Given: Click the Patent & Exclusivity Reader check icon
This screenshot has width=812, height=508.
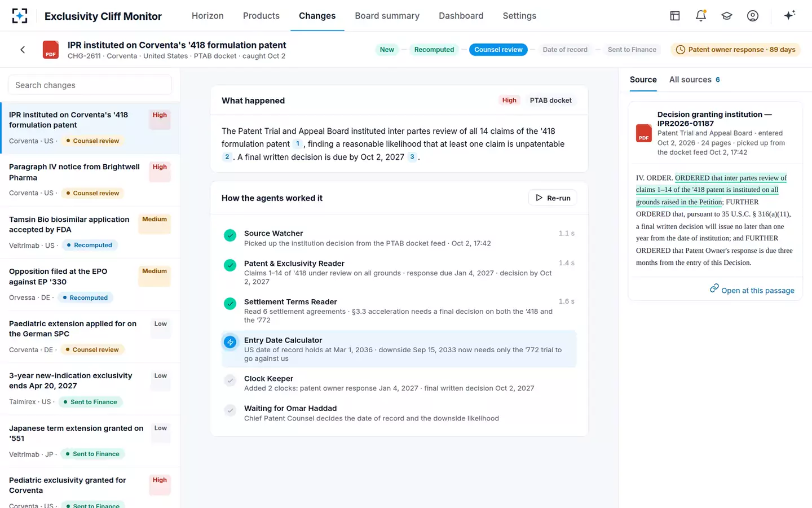Looking at the screenshot, I should click(x=230, y=265).
